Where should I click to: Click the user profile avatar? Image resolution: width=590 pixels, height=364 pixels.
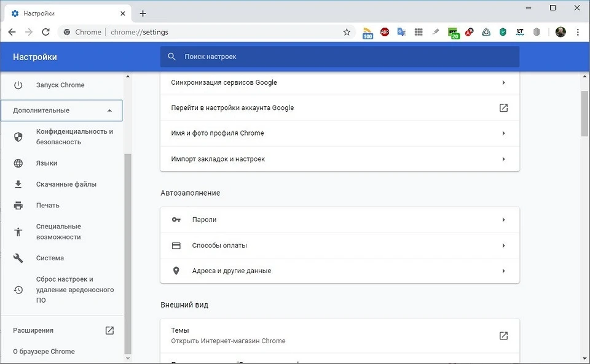560,32
